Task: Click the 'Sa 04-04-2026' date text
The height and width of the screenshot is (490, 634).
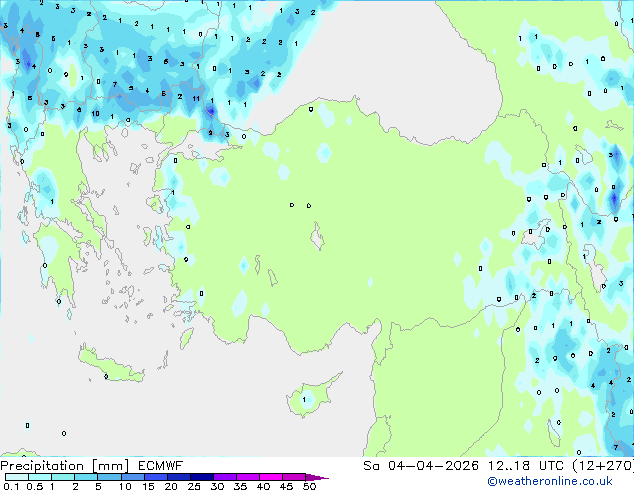Action: [x=421, y=466]
